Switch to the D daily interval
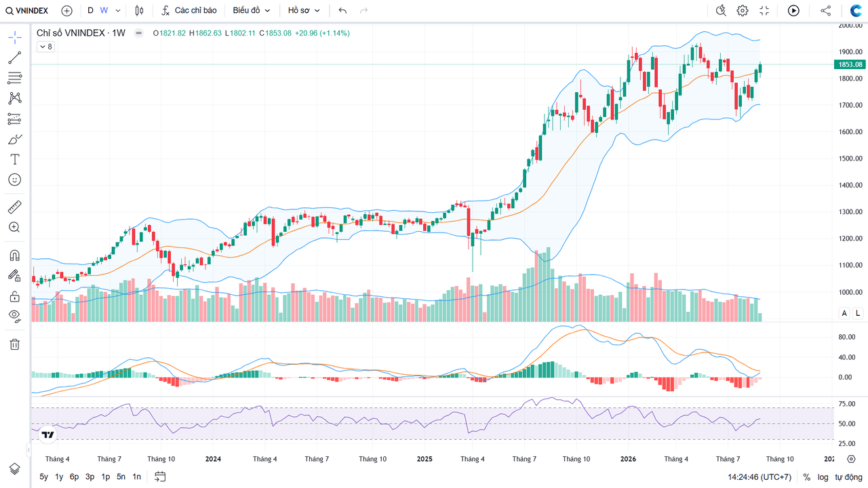868x488 pixels. [90, 11]
